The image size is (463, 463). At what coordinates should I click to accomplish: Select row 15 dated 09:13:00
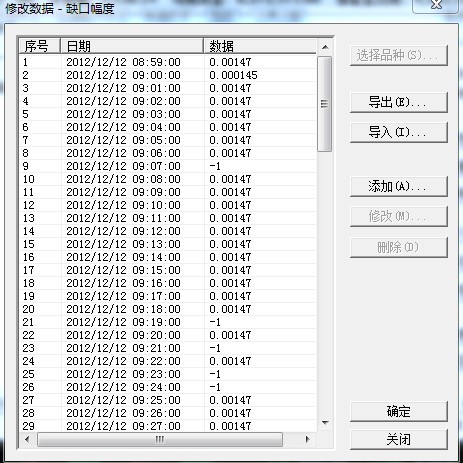point(168,244)
